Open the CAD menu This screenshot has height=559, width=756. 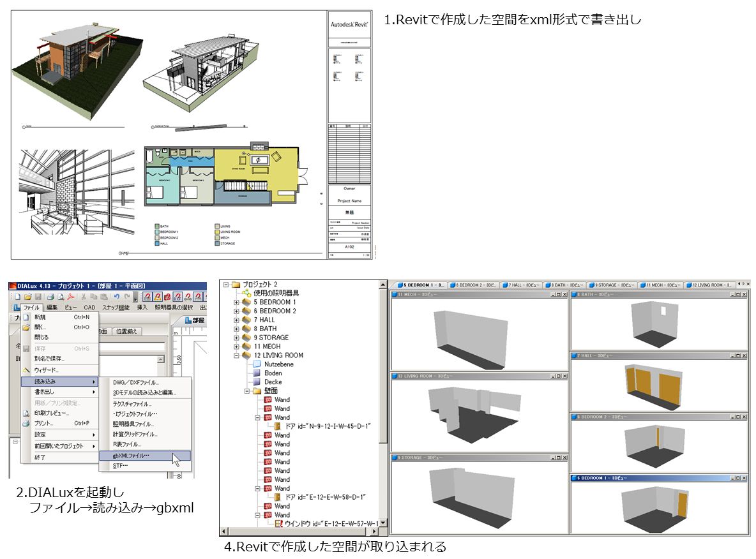pyautogui.click(x=89, y=308)
